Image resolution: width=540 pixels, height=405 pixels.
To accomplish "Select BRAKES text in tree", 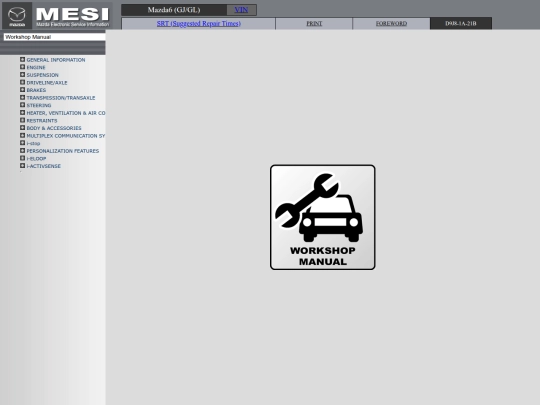I will tap(36, 90).
